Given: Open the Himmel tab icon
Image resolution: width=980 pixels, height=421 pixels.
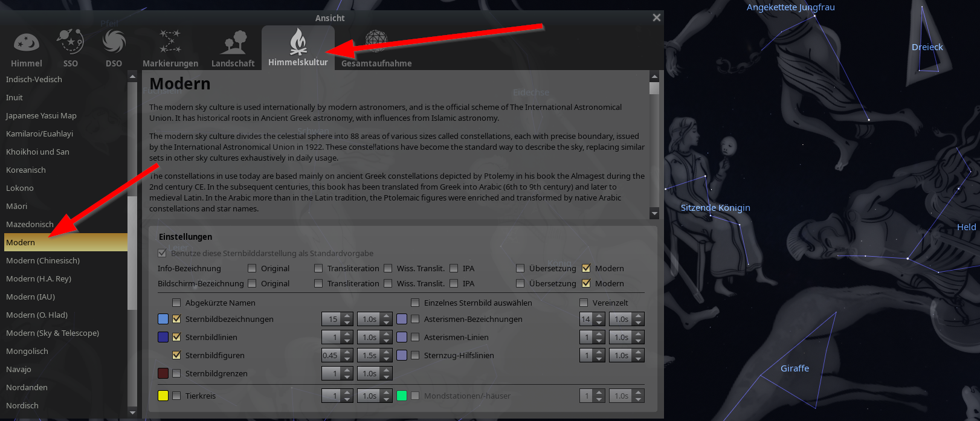Looking at the screenshot, I should [x=27, y=42].
